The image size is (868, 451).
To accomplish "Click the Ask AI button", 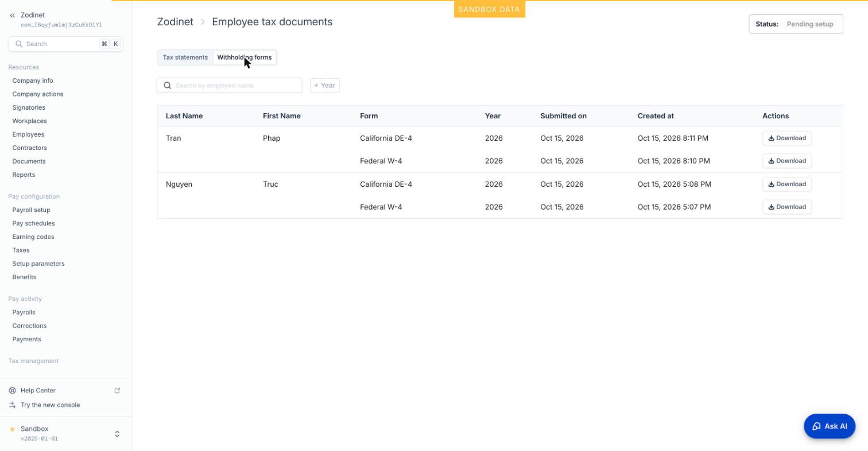I will pos(830,426).
